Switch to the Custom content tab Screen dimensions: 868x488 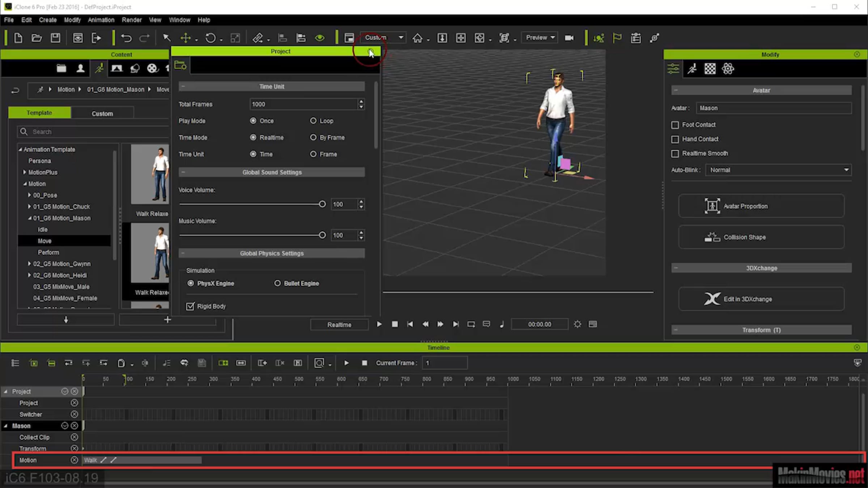[x=102, y=114]
